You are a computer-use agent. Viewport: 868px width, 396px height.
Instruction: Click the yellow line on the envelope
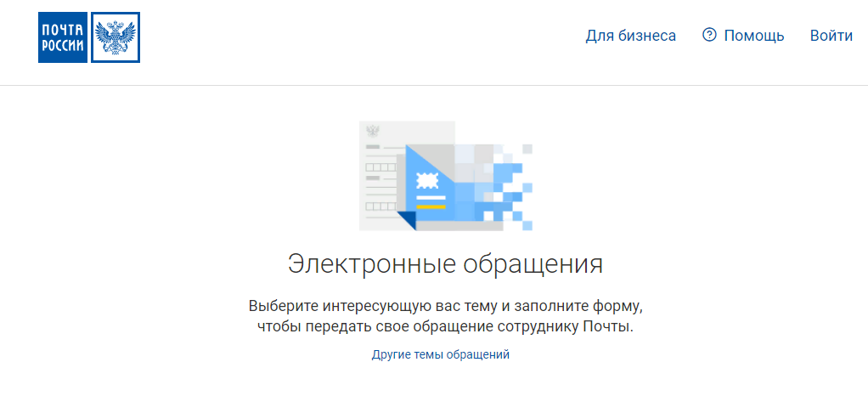click(431, 206)
